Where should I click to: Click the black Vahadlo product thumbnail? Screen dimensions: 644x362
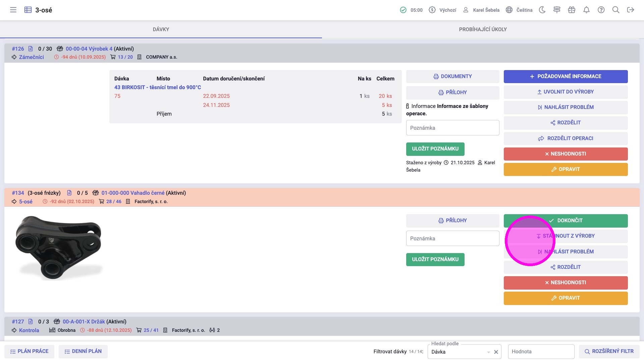59,248
